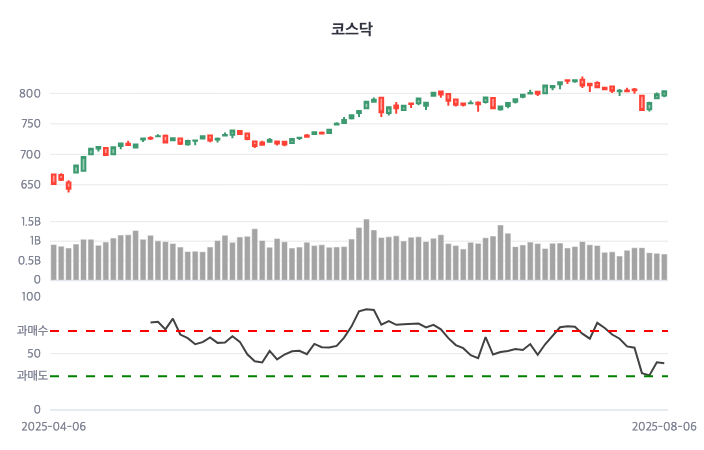Select the last volume bar on the right
Screen dimensions: 704x450
[664, 266]
